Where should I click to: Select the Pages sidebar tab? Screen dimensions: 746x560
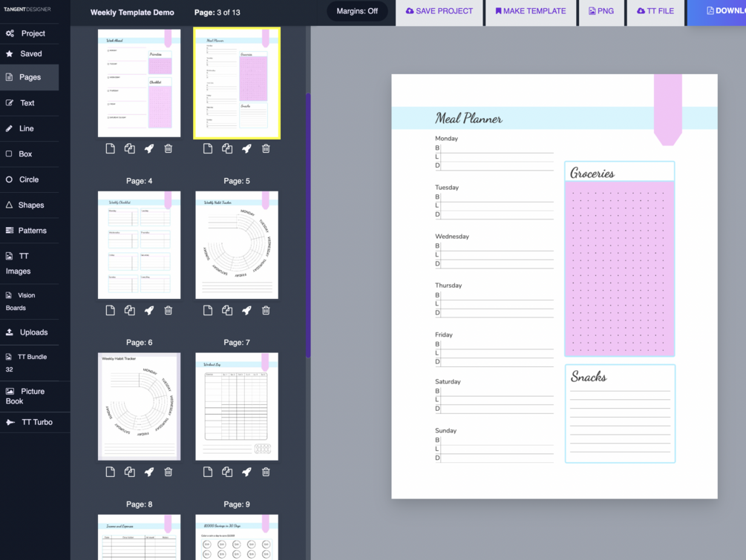29,77
